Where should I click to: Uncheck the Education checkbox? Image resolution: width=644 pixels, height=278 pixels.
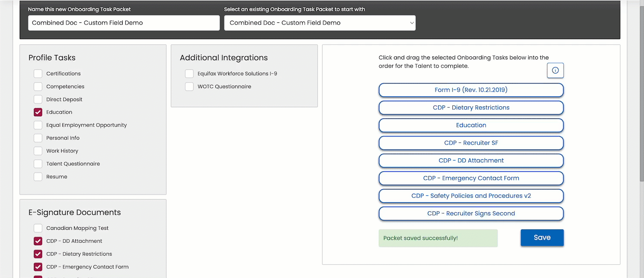pos(38,112)
